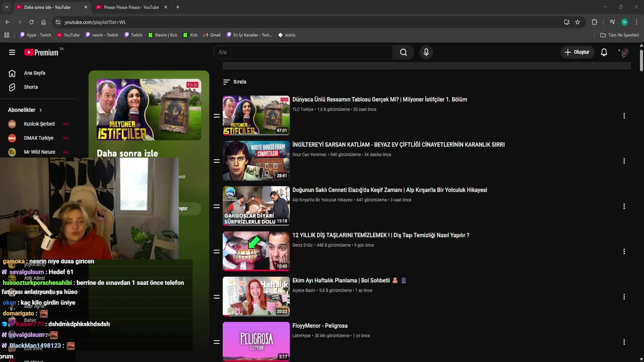The width and height of the screenshot is (644, 362).
Task: Click the address bar URL
Action: tap(95, 22)
